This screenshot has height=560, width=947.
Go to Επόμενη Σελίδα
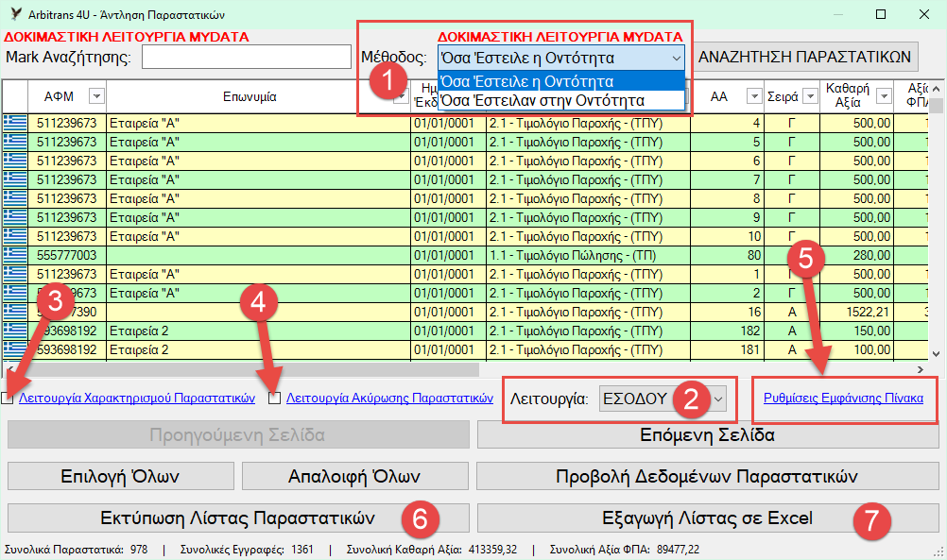708,435
